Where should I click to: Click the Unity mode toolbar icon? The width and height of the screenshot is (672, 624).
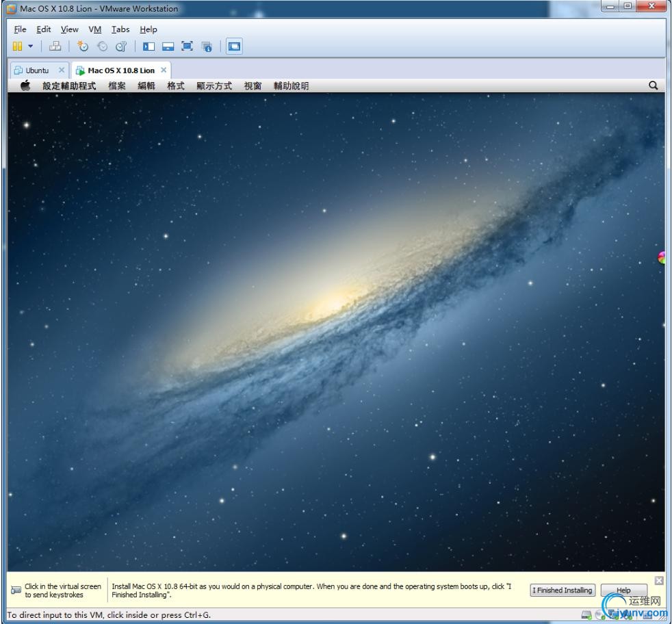(207, 47)
